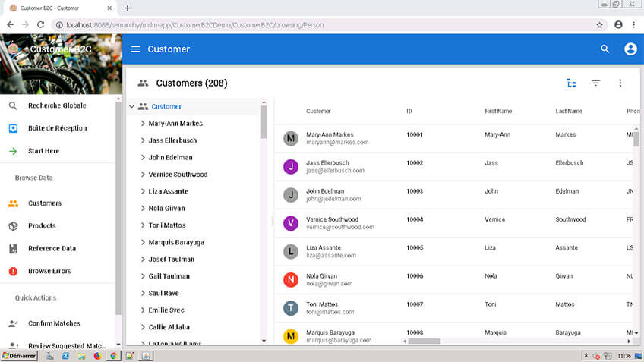Viewport: 644px width, 362px height.
Task: Click the Start Here link
Action: (x=43, y=151)
